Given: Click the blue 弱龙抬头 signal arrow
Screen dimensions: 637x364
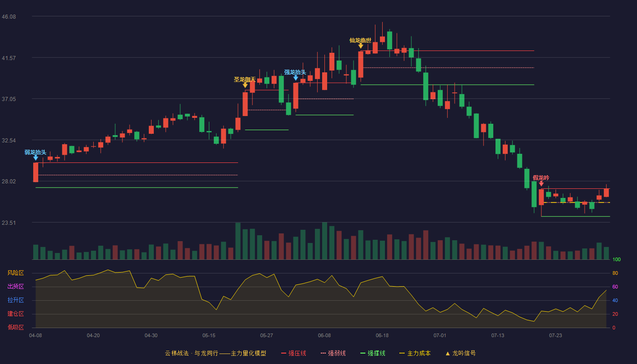Looking at the screenshot, I should click(35, 157).
